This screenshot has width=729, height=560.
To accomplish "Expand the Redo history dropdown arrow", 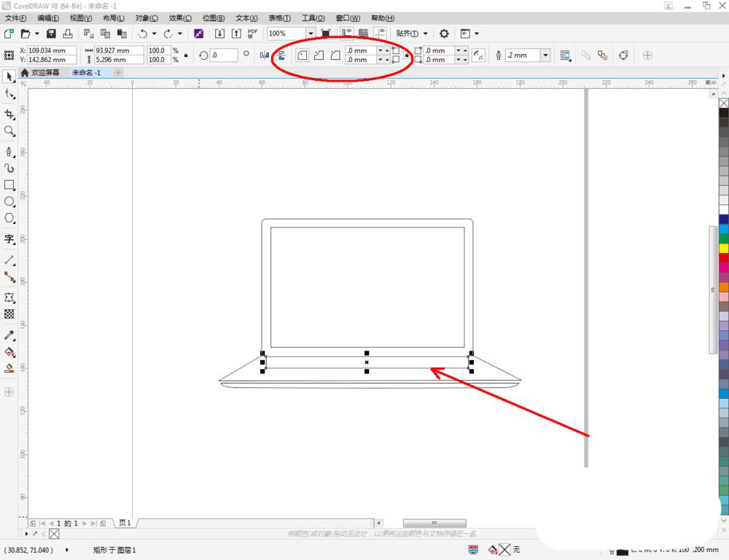I will pos(180,34).
